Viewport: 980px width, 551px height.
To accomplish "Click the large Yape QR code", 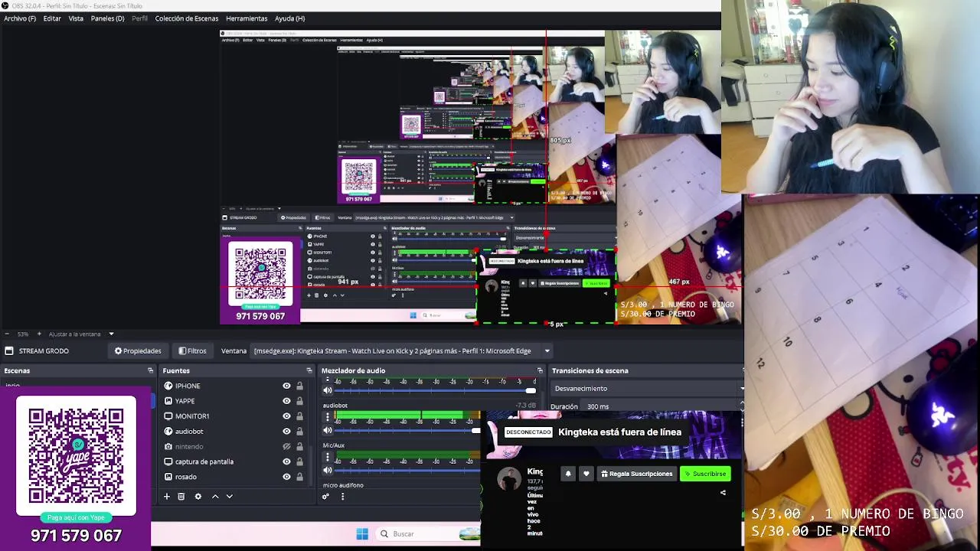I will (x=76, y=457).
